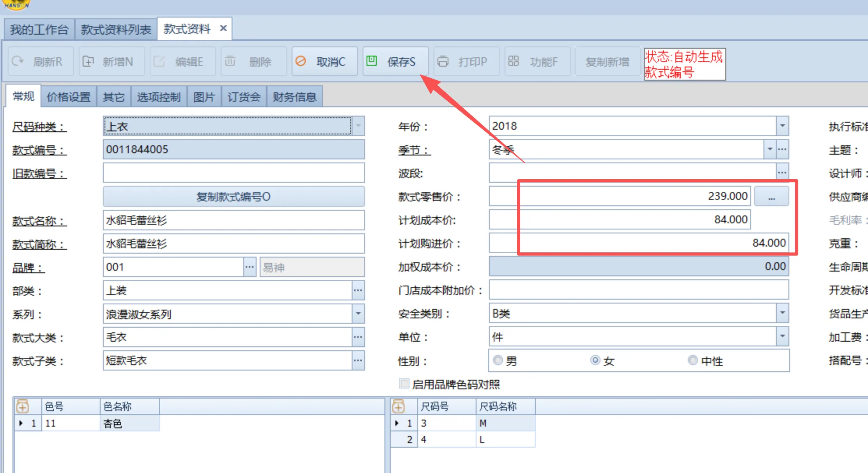Open the 部类 lookup ellipsis button
Screen dimensions: 868x473
(358, 290)
